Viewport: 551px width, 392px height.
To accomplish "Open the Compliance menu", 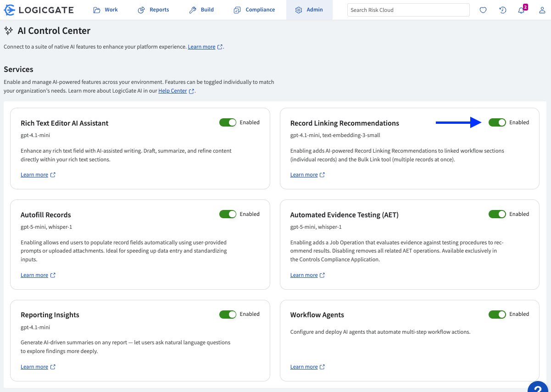I will tap(254, 10).
